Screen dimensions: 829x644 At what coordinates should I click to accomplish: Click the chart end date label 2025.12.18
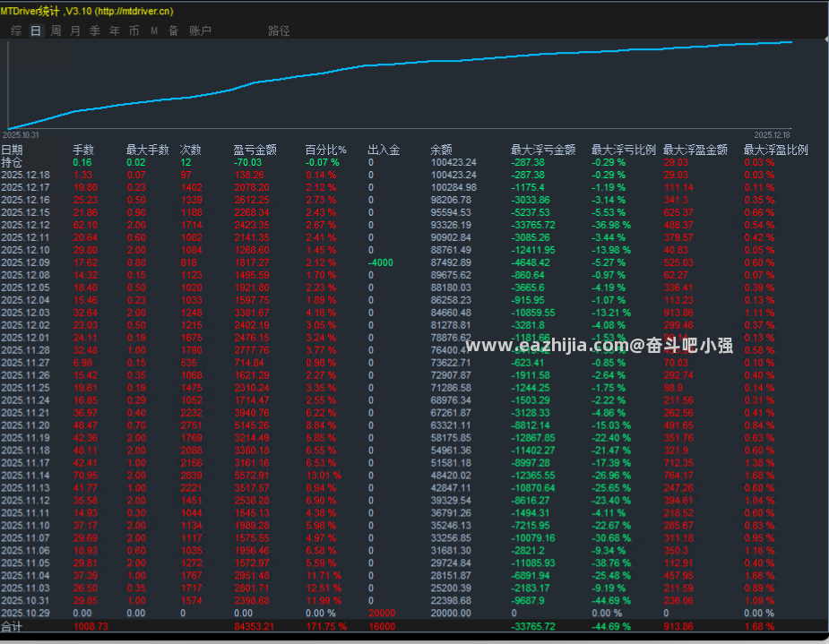point(772,135)
